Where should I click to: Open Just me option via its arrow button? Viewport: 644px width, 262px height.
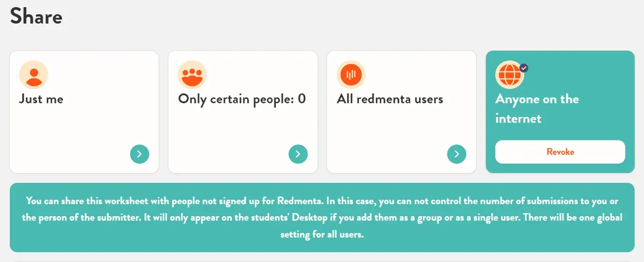(139, 154)
